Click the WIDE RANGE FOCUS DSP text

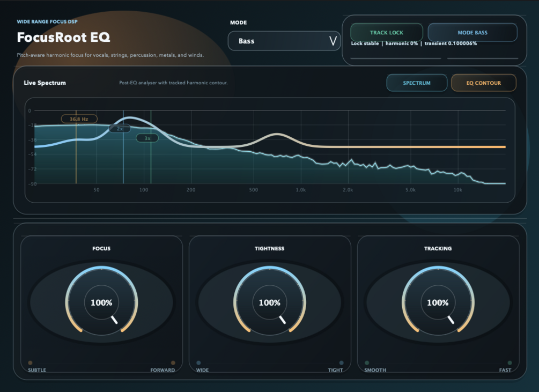[47, 21]
